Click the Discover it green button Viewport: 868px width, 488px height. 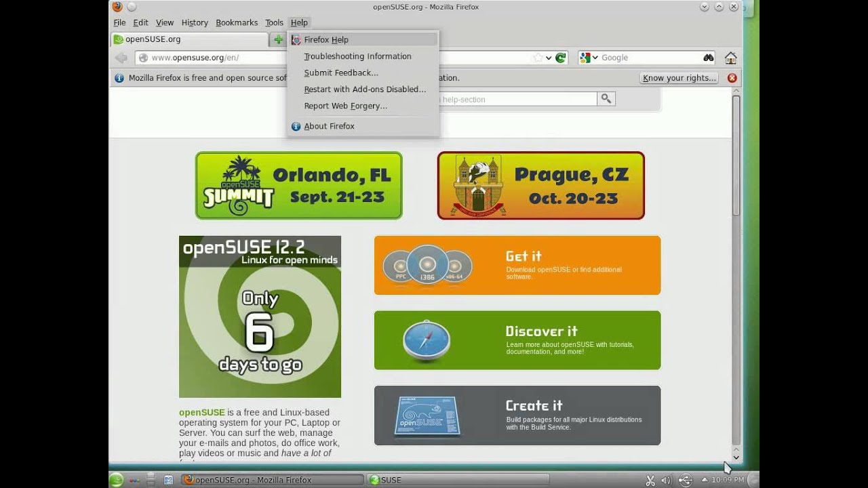tap(517, 340)
